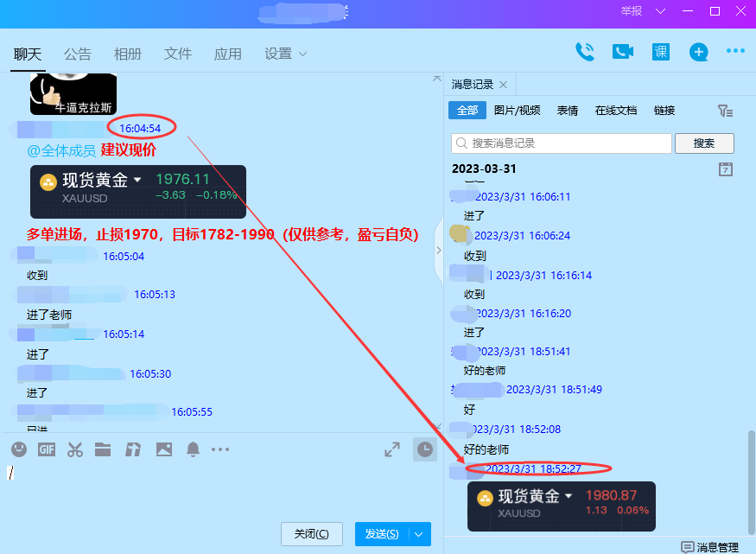Image resolution: width=756 pixels, height=554 pixels.
Task: Open the GIF sticker picker
Action: point(47,449)
